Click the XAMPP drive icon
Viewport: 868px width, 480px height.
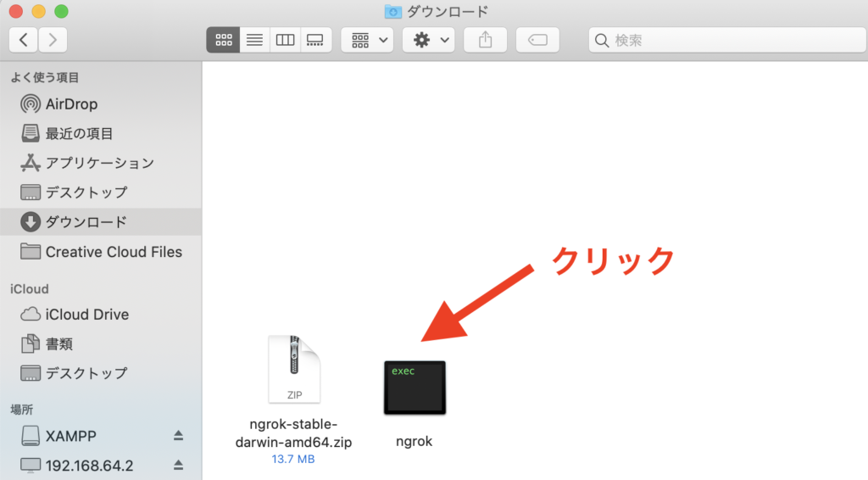click(31, 436)
